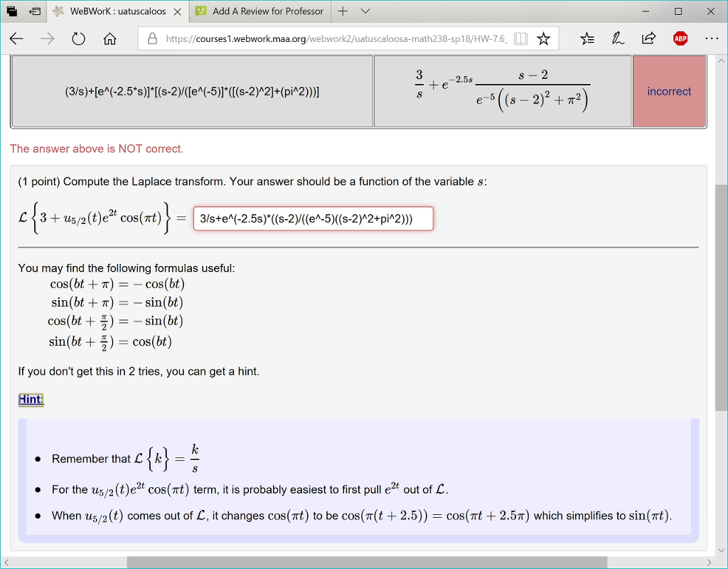728x569 pixels.
Task: Refresh the WeBWorK page
Action: pyautogui.click(x=78, y=38)
